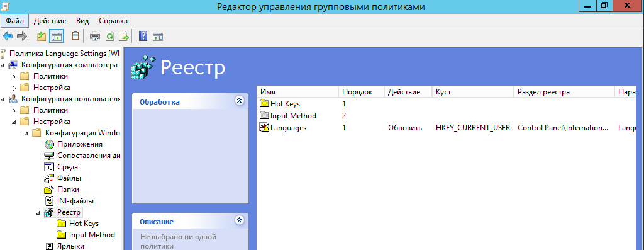This screenshot has width=644, height=250.
Task: Select the Hot Keys row in the list
Action: click(x=447, y=104)
